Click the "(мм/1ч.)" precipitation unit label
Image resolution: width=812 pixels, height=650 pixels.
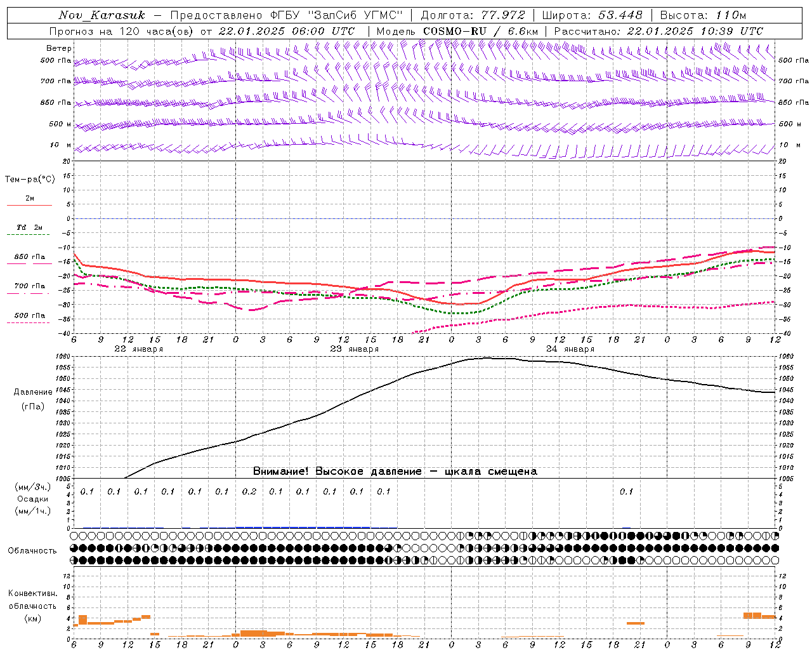click(33, 511)
